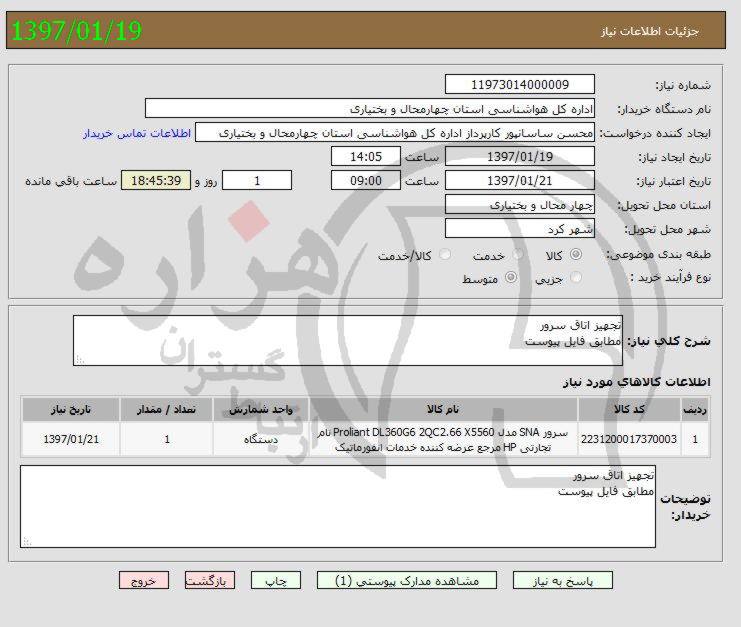741x627 pixels.
Task: Click the resize grip of شرح کلی نیاز box
Action: click(80, 360)
